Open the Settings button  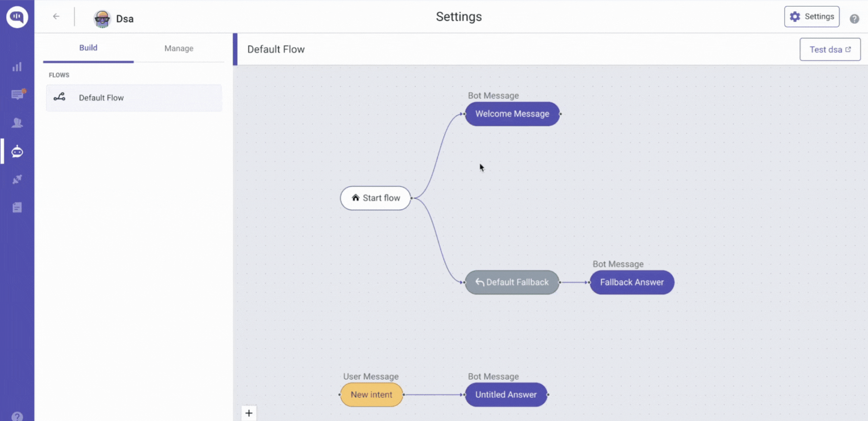[811, 17]
